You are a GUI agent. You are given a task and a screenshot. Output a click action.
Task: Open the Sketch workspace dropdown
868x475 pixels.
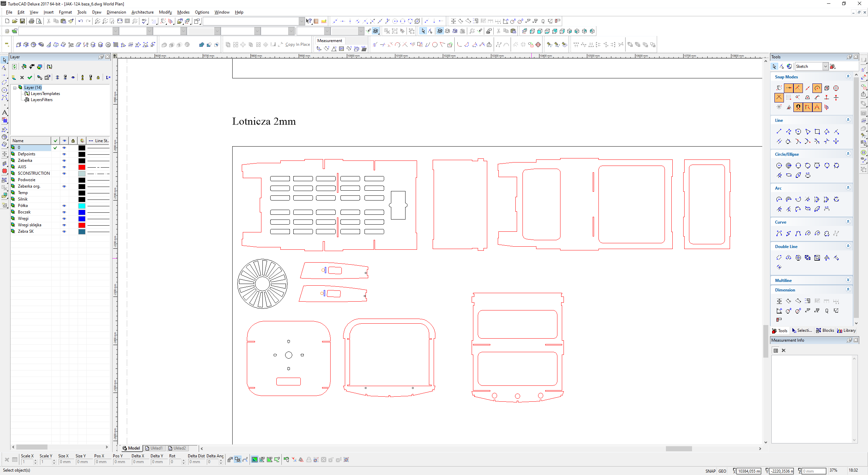coord(826,66)
